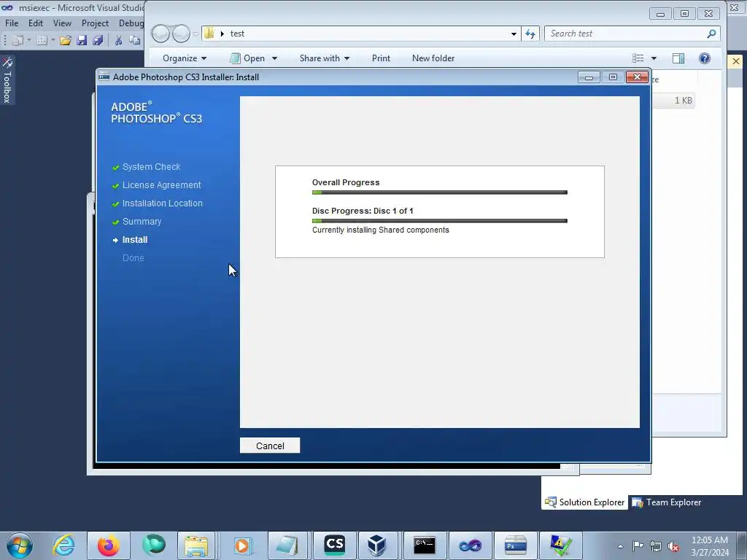Viewport: 747px width, 560px height.
Task: Click the magnifier search icon in Explorer
Action: pos(711,34)
